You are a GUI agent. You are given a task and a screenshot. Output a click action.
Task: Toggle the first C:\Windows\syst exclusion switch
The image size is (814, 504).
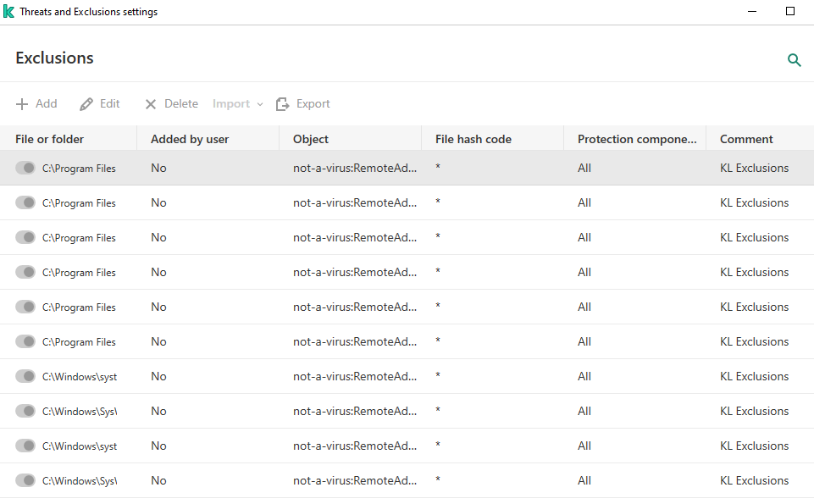[25, 376]
